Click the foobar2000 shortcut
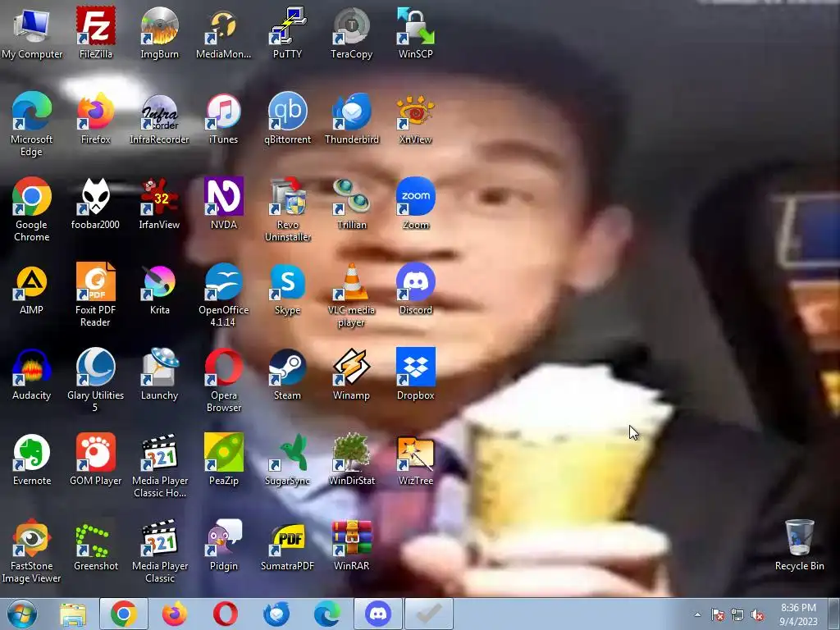Screen dimensions: 840x630 point(95,203)
